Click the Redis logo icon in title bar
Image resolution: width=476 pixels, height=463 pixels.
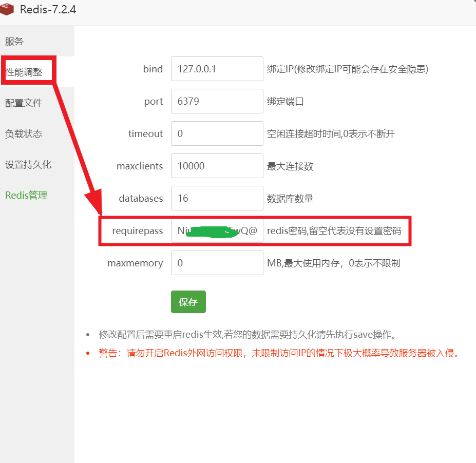pos(8,9)
